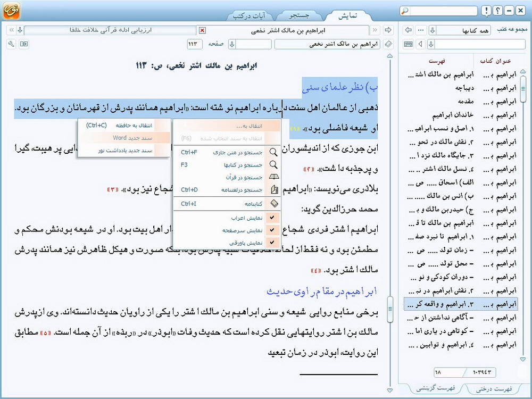Toggle نمایش اعراب checkbox in context menu
The image size is (532, 399).
point(273,218)
